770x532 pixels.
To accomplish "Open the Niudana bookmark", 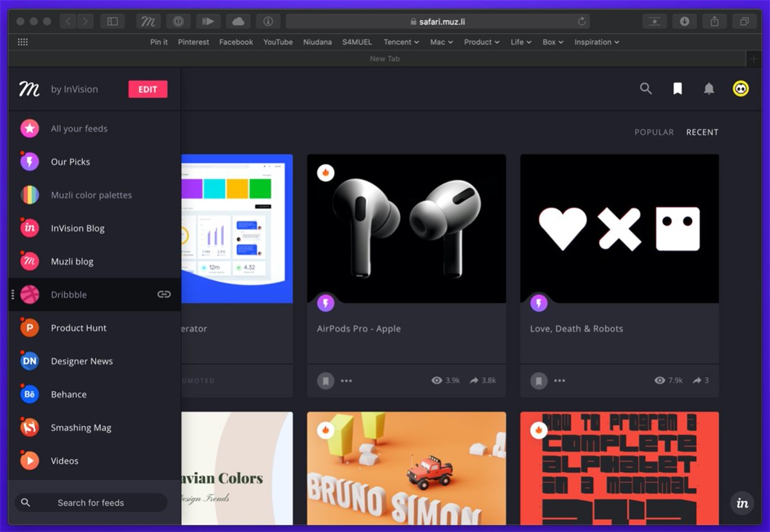I will [317, 42].
